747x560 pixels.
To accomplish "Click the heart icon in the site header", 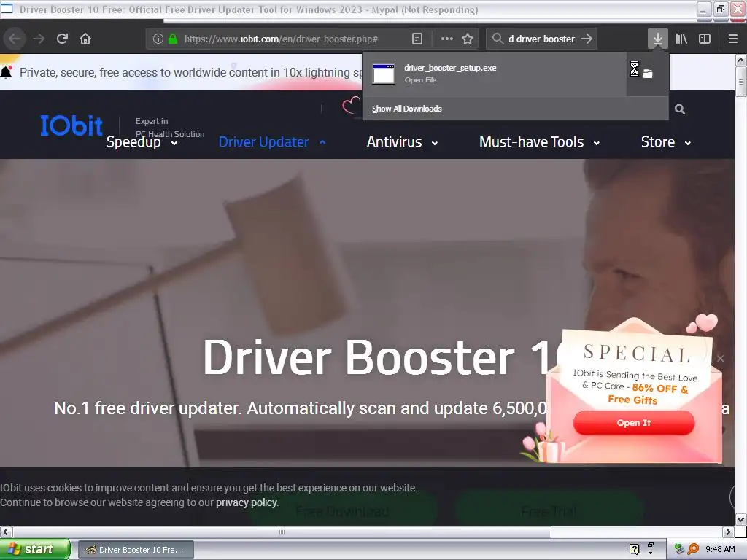I will (x=352, y=105).
